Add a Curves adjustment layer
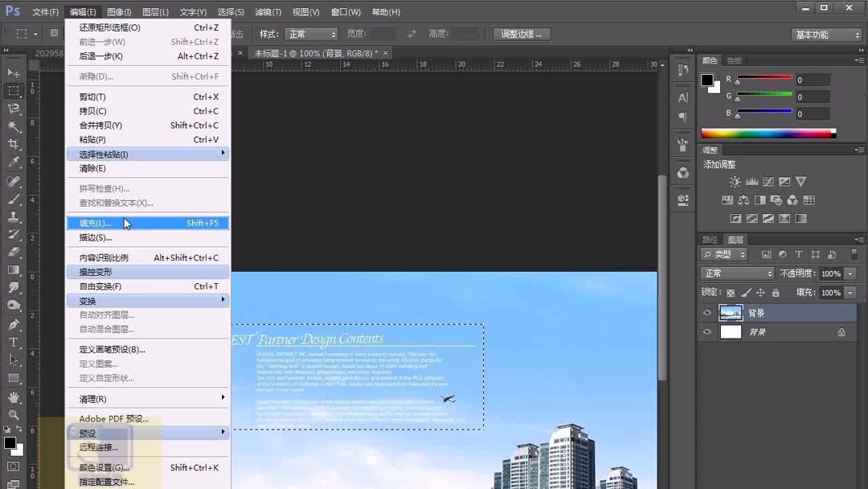The image size is (868, 489). click(x=768, y=182)
